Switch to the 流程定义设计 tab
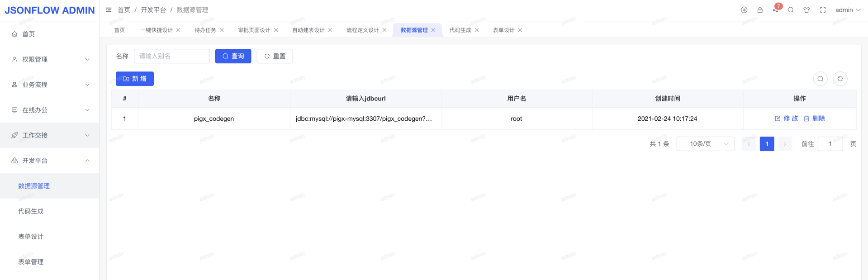Viewport: 868px width, 280px height. pos(362,30)
